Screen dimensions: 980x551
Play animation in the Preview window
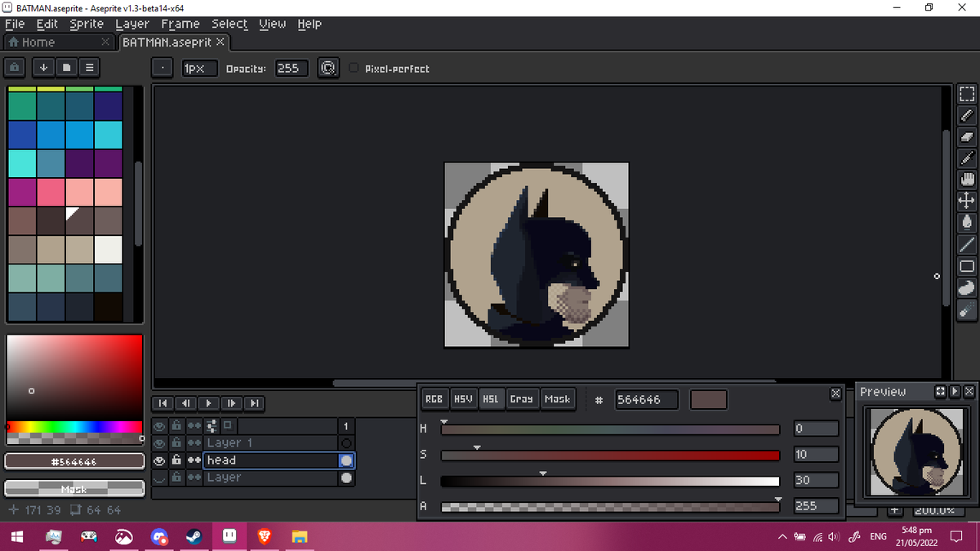pos(954,392)
